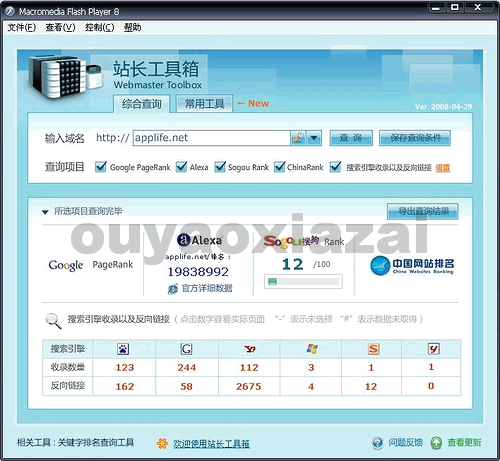Image resolution: width=500 pixels, height=461 pixels.
Task: Click Google indexed count 244
Action: tap(186, 368)
